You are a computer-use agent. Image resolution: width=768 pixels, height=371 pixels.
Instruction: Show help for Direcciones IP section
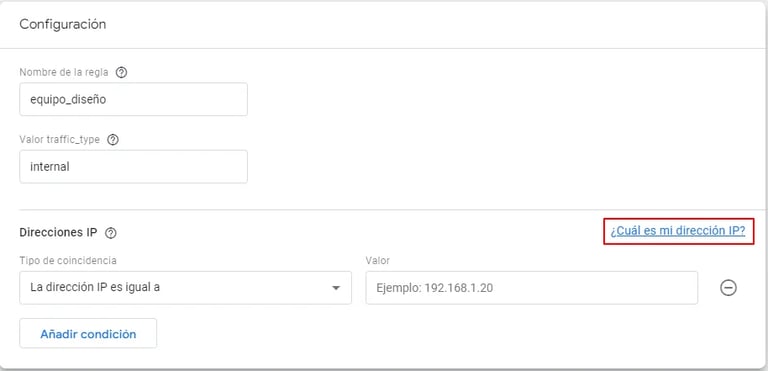click(111, 233)
